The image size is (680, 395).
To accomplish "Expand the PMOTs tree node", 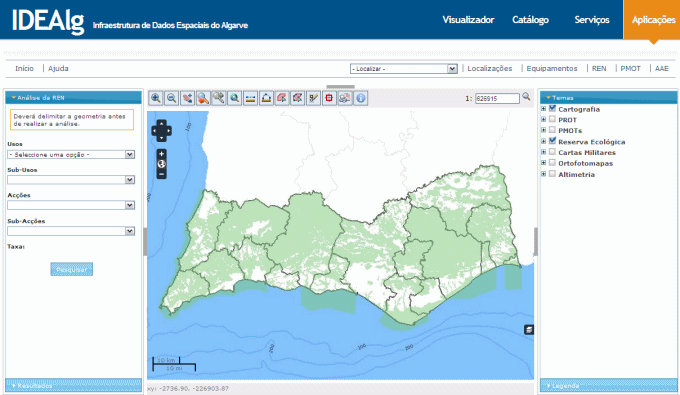I will pos(543,130).
